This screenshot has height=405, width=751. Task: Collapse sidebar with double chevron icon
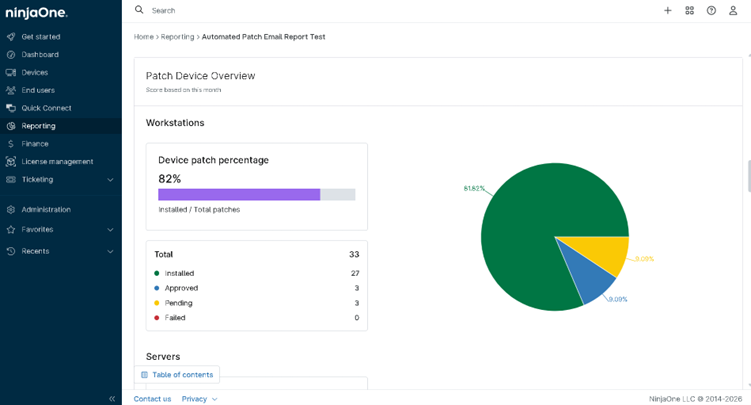point(112,398)
